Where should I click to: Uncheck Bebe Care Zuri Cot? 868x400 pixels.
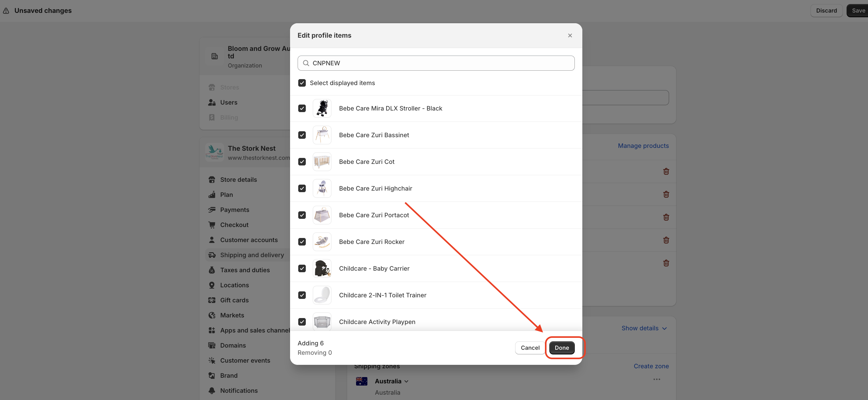(x=302, y=162)
